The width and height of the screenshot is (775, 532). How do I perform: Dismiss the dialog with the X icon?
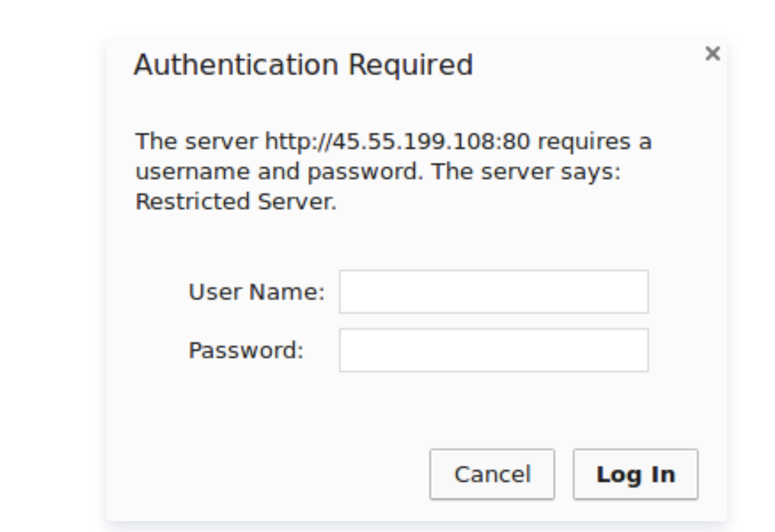click(x=712, y=54)
